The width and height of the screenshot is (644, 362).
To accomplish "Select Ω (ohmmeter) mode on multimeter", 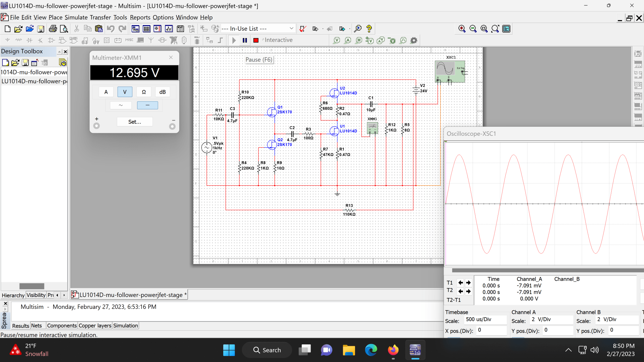I will click(144, 92).
